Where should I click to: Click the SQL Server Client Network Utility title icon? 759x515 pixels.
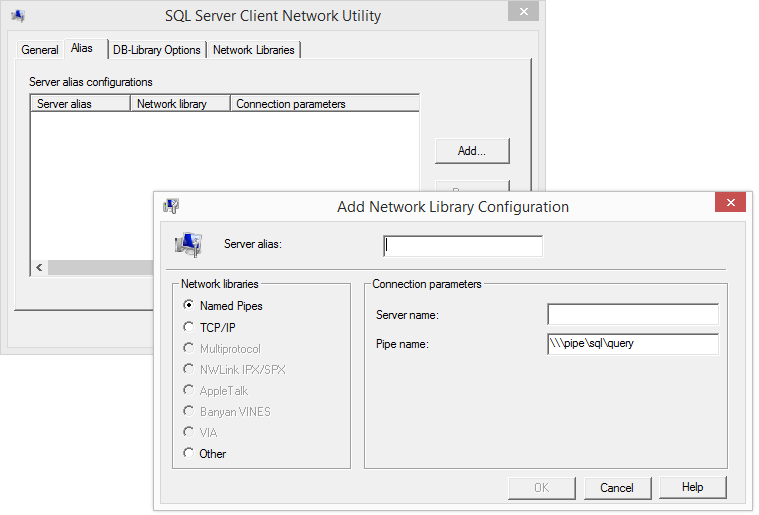coord(18,16)
